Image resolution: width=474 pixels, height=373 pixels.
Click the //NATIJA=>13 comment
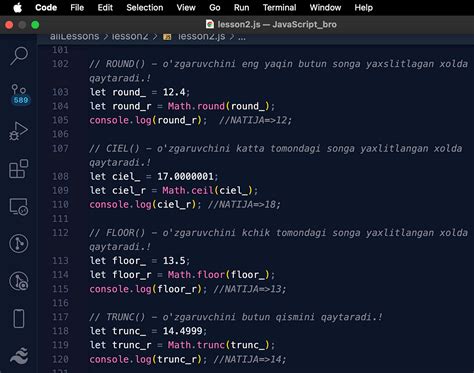250,289
